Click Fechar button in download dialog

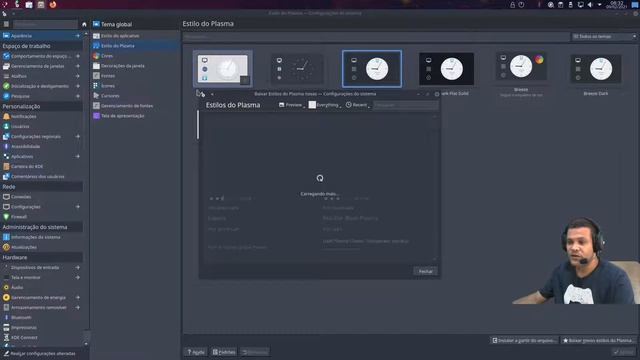pos(425,271)
